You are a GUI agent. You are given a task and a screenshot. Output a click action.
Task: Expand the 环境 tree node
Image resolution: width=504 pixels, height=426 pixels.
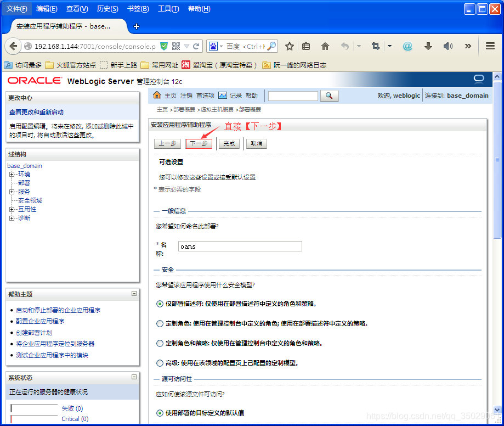click(12, 174)
